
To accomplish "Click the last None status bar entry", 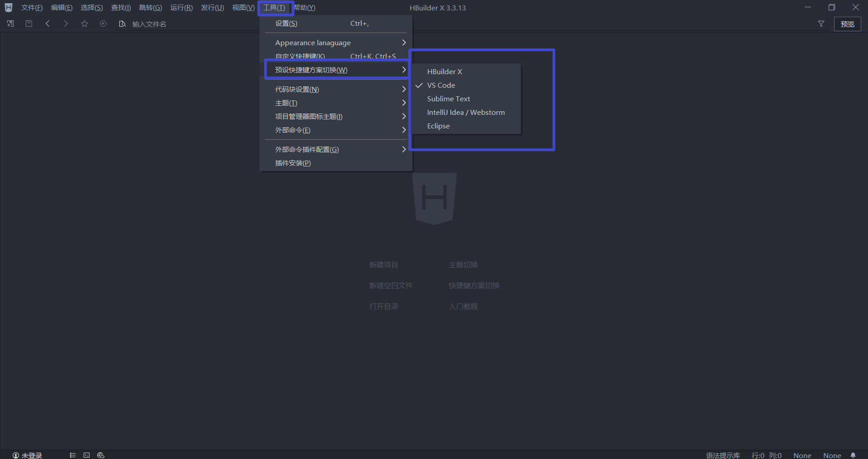I will [x=832, y=455].
